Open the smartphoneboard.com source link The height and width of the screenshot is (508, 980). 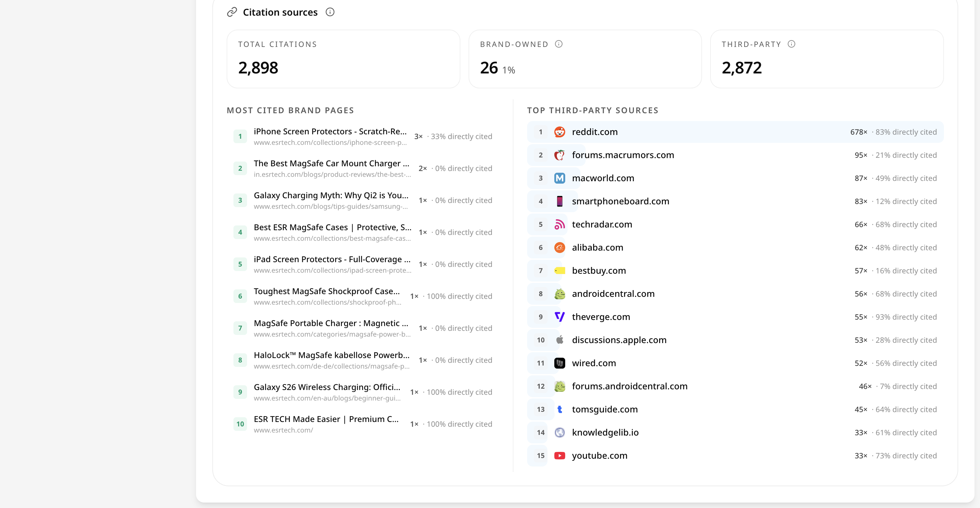click(620, 202)
